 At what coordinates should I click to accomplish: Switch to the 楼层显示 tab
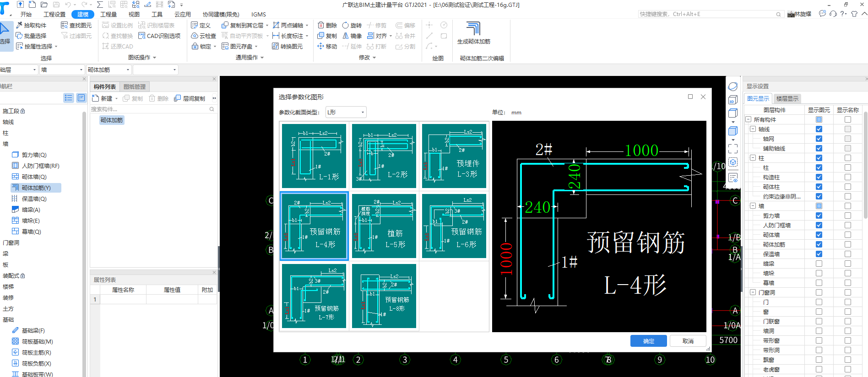[787, 98]
